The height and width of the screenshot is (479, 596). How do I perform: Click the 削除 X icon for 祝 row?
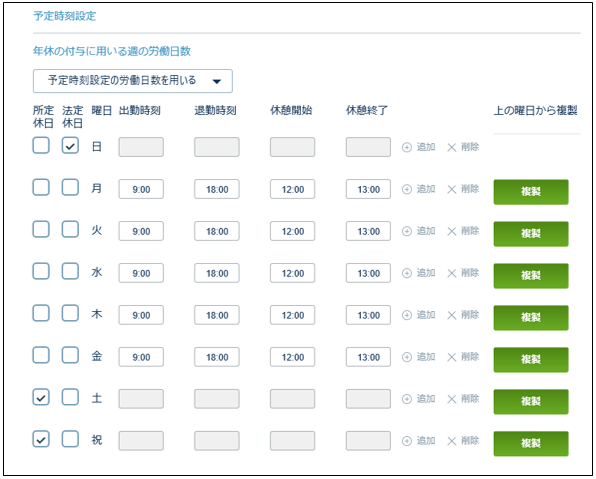[x=452, y=441]
